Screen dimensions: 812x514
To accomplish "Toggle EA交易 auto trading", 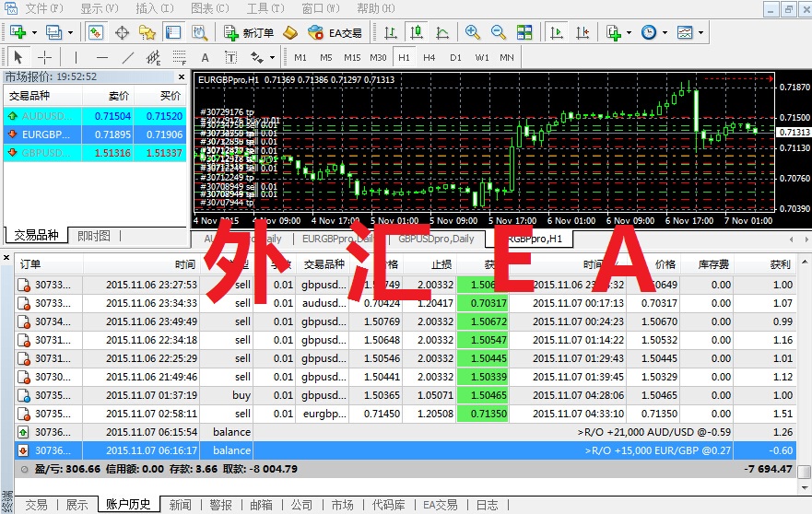I will tap(335, 32).
